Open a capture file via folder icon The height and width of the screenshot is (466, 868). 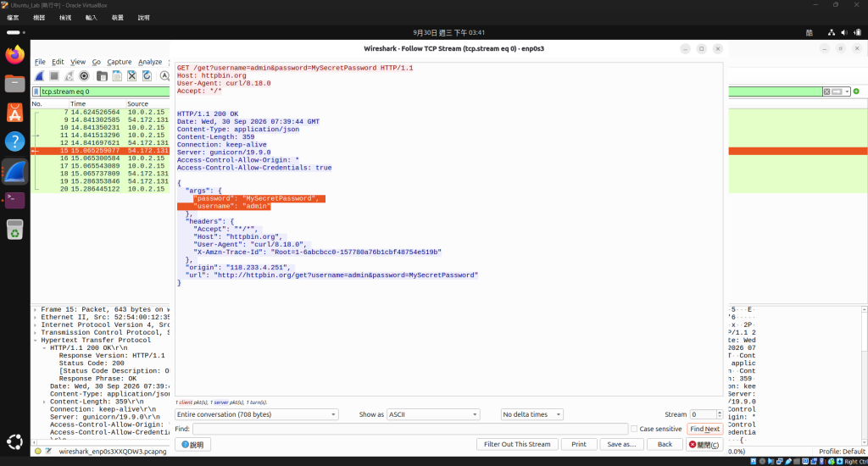coord(102,75)
